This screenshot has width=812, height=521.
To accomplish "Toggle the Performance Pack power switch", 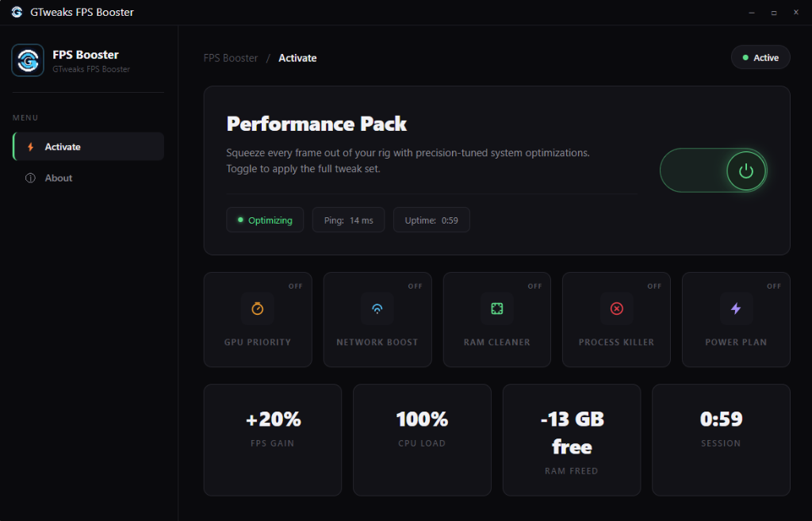I will (x=713, y=170).
